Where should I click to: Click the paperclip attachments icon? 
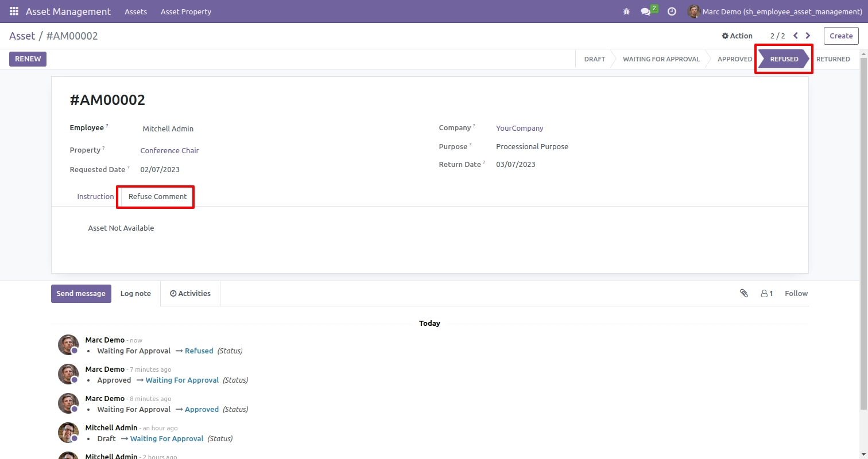tap(744, 293)
